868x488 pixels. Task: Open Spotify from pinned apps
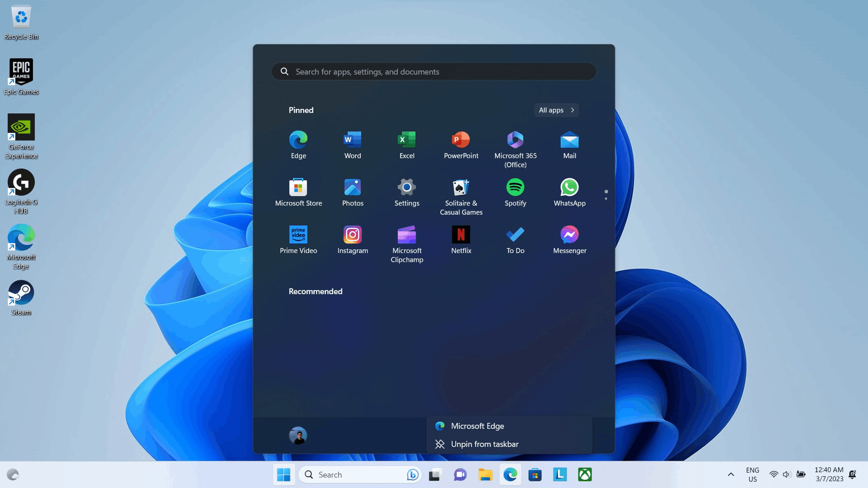(515, 192)
